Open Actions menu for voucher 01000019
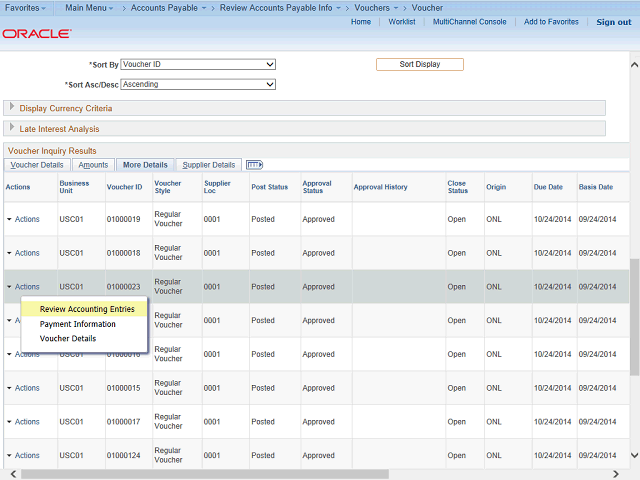The width and height of the screenshot is (640, 480). (x=24, y=219)
